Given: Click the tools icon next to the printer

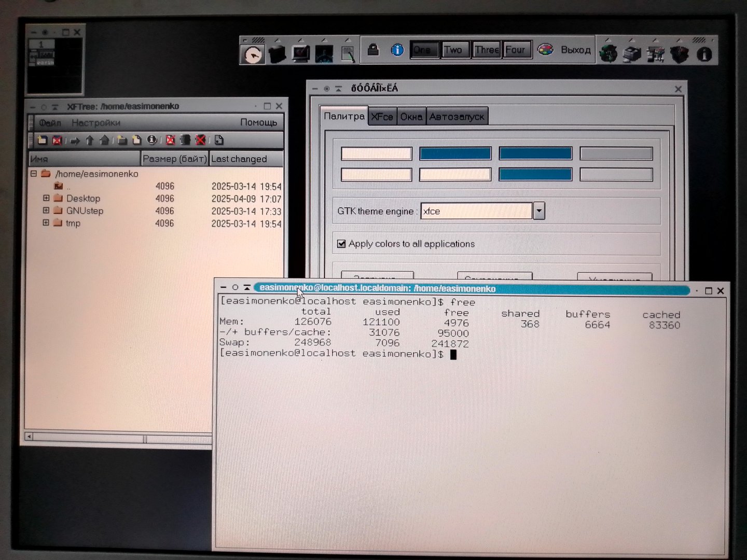Looking at the screenshot, I should (656, 54).
